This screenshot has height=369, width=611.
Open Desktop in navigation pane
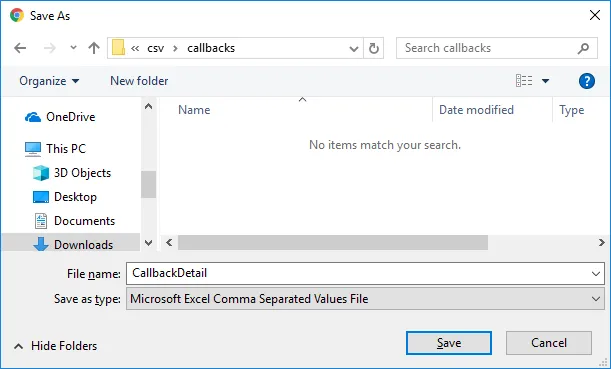click(x=75, y=197)
